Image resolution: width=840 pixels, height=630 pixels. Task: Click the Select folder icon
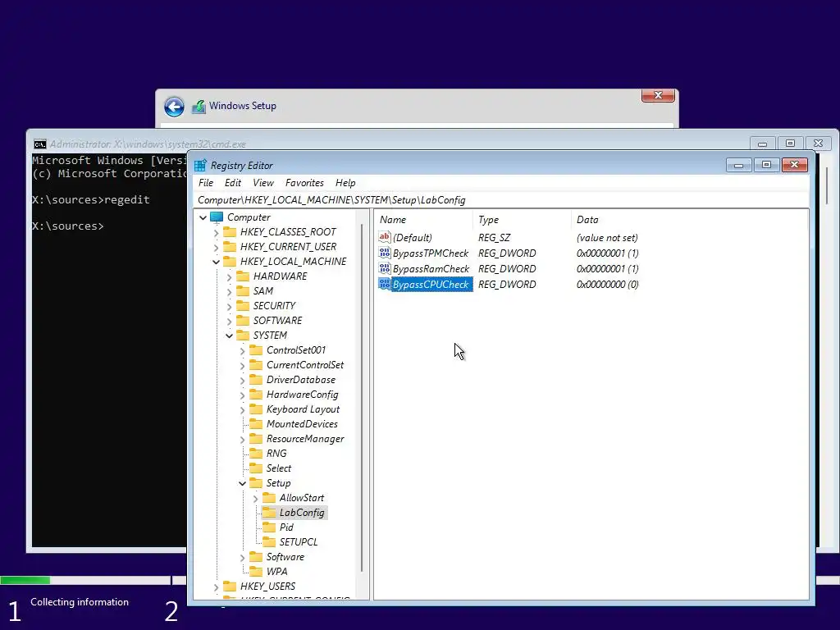coord(257,468)
